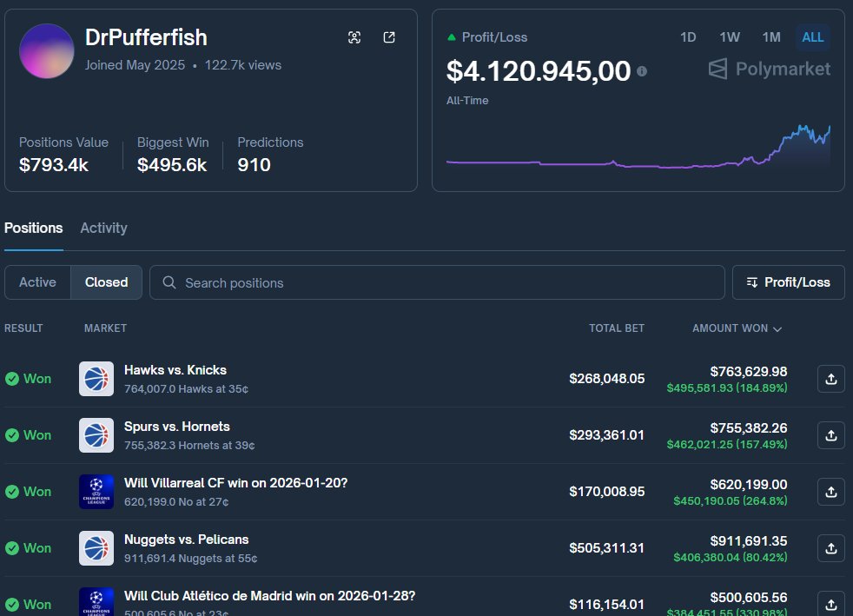This screenshot has height=616, width=853.
Task: Switch to Closed positions filter
Action: (107, 282)
